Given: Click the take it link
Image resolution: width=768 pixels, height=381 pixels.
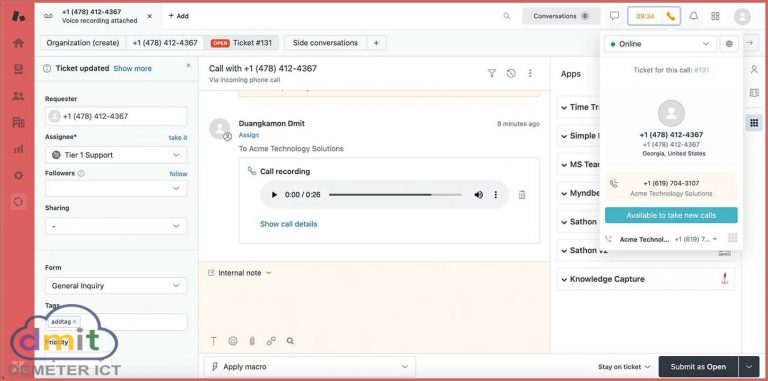Looking at the screenshot, I should point(178,138).
